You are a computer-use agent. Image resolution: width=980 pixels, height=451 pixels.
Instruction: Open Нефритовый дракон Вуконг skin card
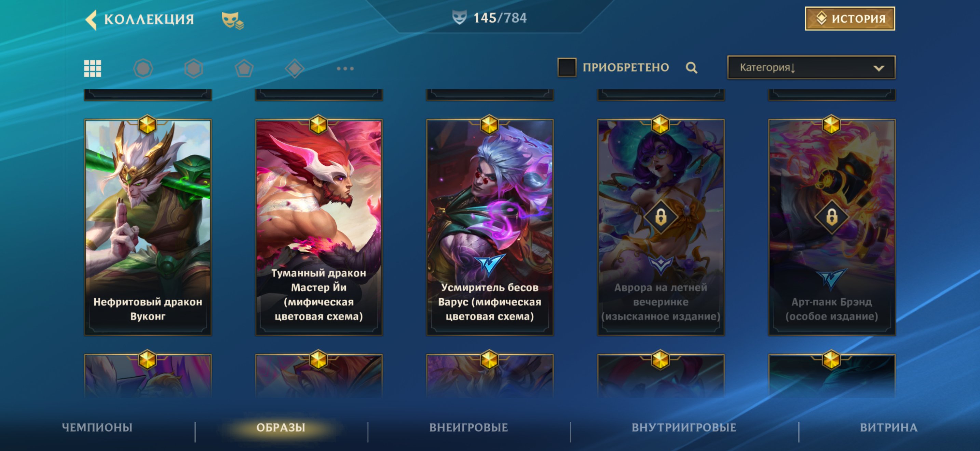click(x=148, y=228)
